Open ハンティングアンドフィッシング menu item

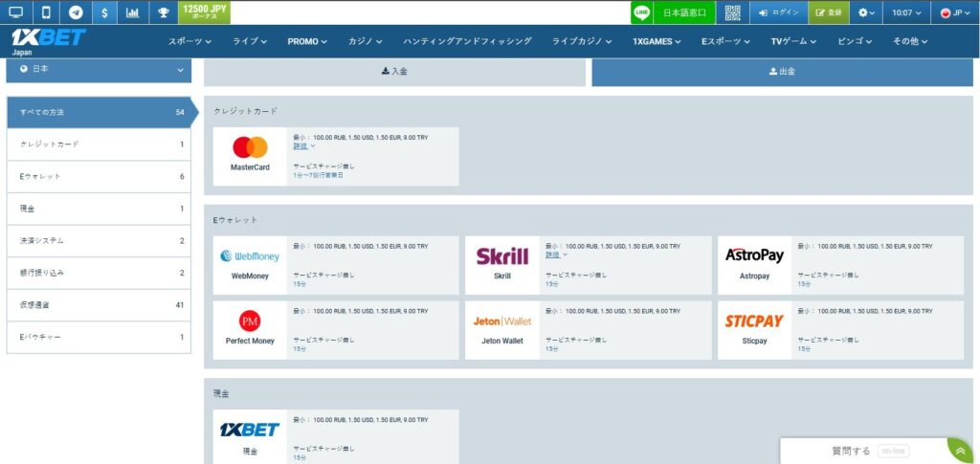(x=467, y=41)
